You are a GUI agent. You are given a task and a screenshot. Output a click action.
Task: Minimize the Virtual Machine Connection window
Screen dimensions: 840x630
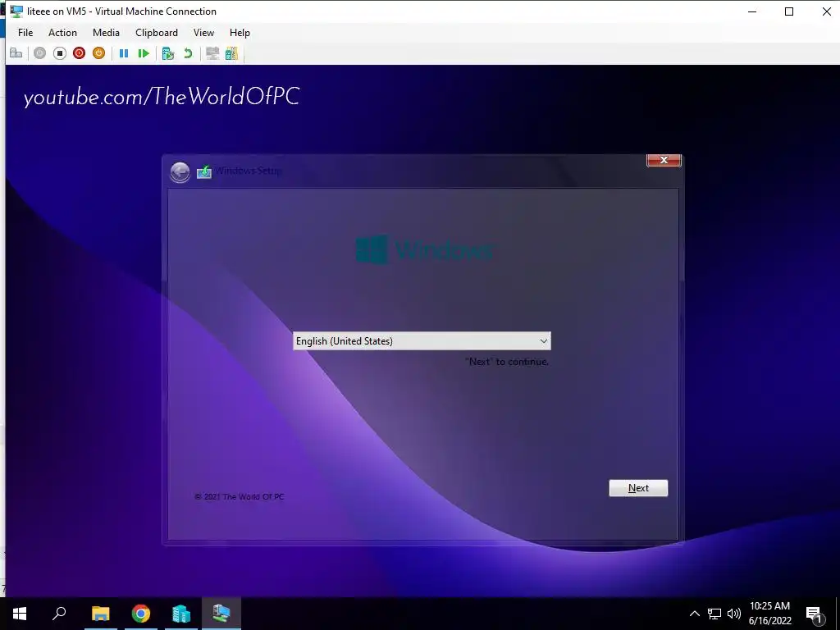[752, 11]
